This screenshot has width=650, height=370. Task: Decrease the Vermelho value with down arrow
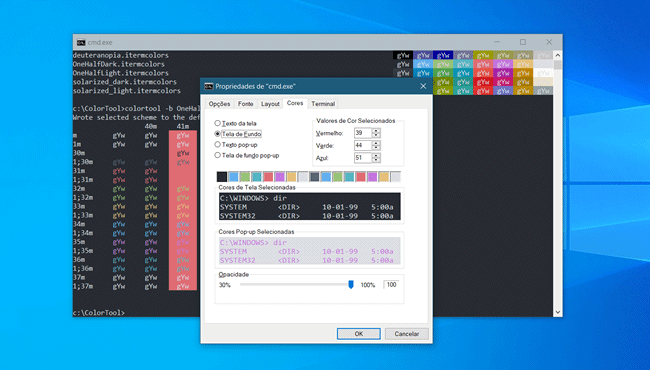coord(376,135)
